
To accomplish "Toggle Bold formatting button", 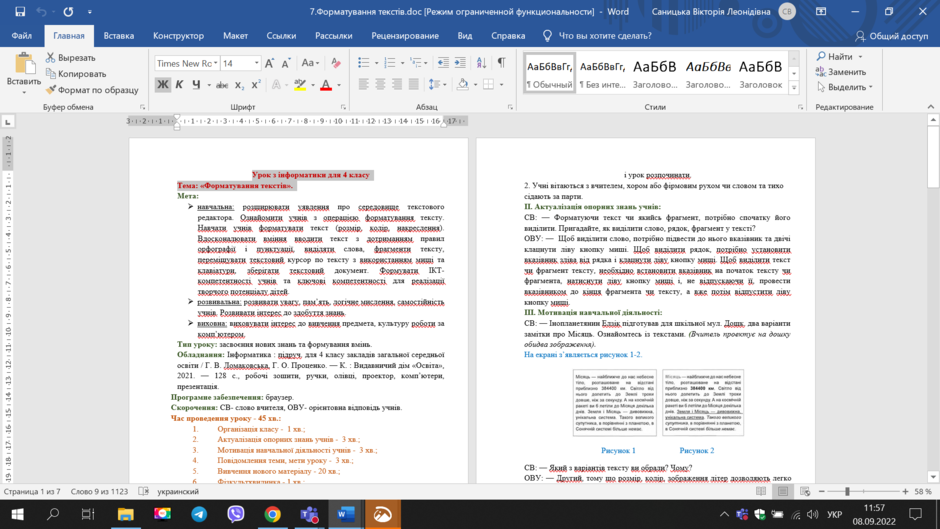I will pos(162,85).
